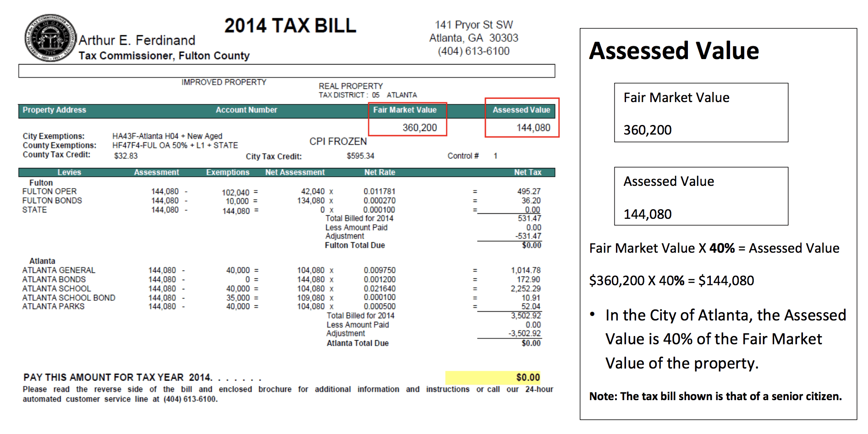Select the '2014 TAX BILL' heading
Screen dimensions: 868x434
[x=290, y=26]
